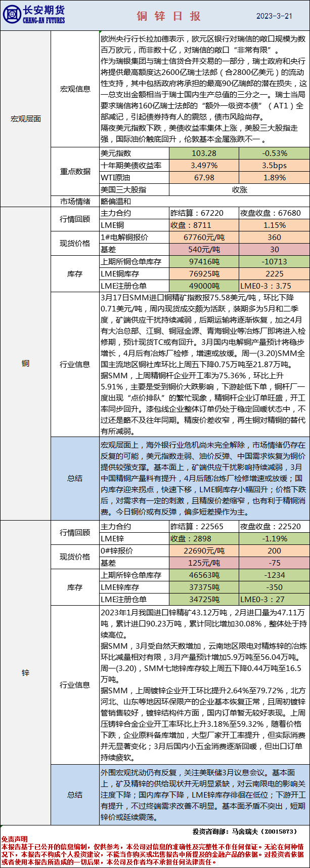
Task: Click the zinc 行业信息 label
Action: pos(75,685)
